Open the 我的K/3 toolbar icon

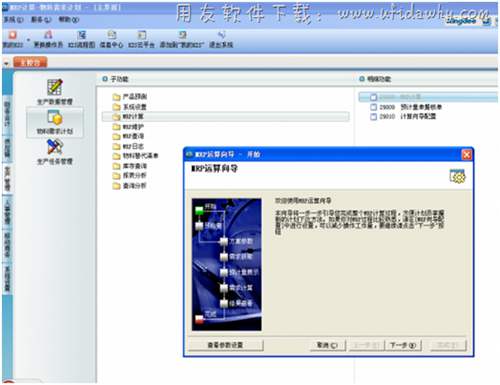[x=12, y=39]
